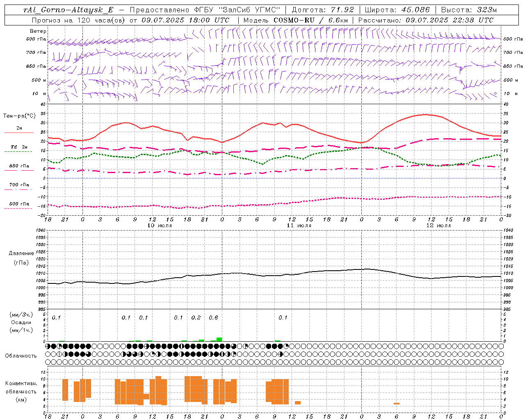The width and height of the screenshot is (525, 420).
Task: Click the 0.2 precipitation amount value
Action: point(196,318)
